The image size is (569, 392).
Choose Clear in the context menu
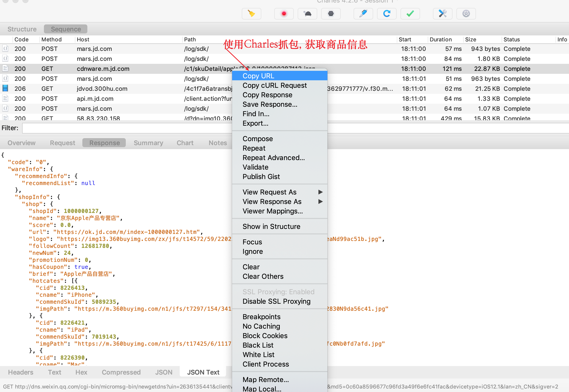[x=280, y=267]
